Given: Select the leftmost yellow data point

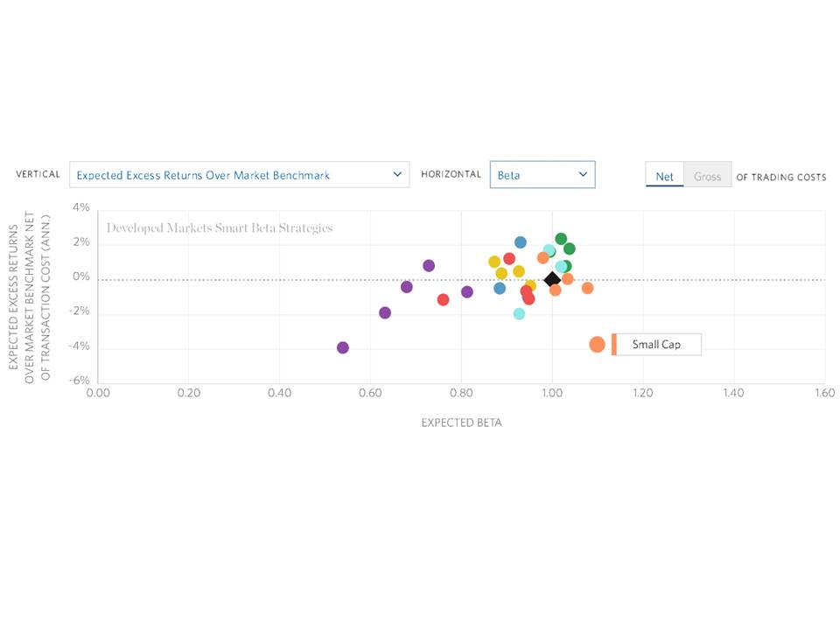Looking at the screenshot, I should click(494, 262).
